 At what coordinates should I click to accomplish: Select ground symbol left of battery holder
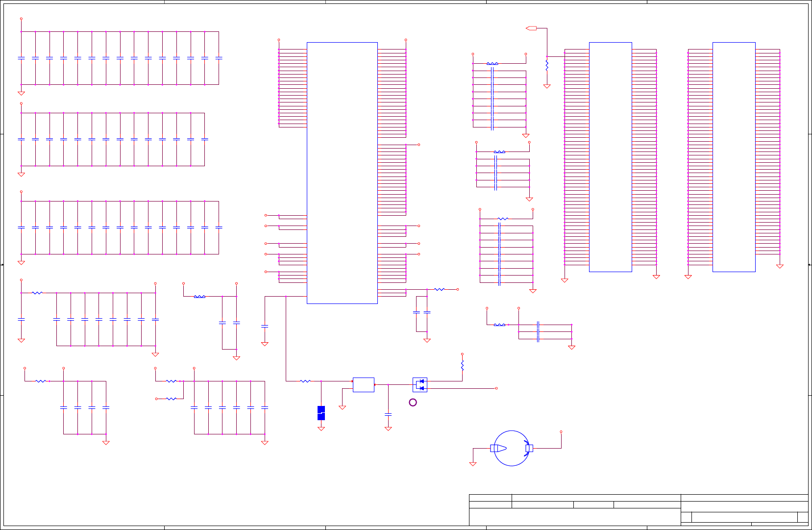(x=473, y=464)
